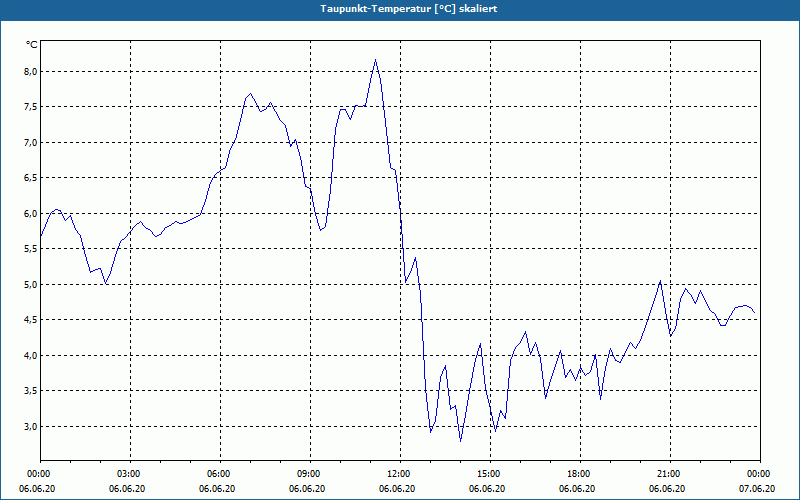The height and width of the screenshot is (500, 800).
Task: Click the chart title Taupunkt-Temperatur [°C] skaliert
Action: coord(409,9)
